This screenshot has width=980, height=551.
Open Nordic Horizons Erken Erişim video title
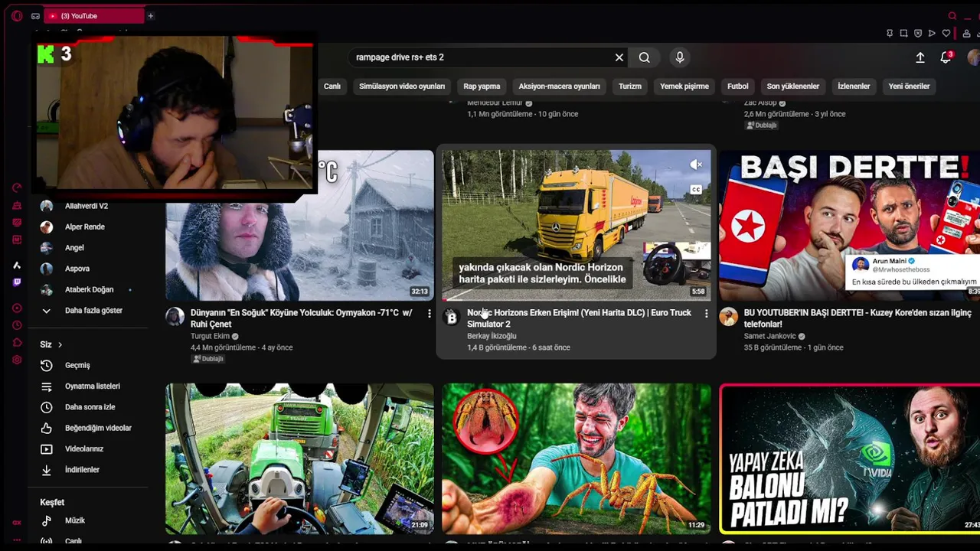coord(579,318)
